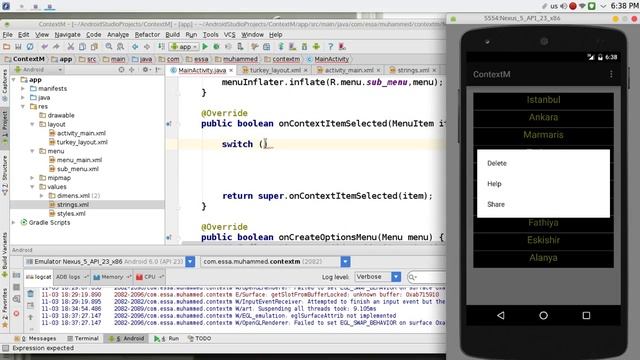Open the File menu
Image resolution: width=640 pixels, height=360 pixels.
pos(8,35)
